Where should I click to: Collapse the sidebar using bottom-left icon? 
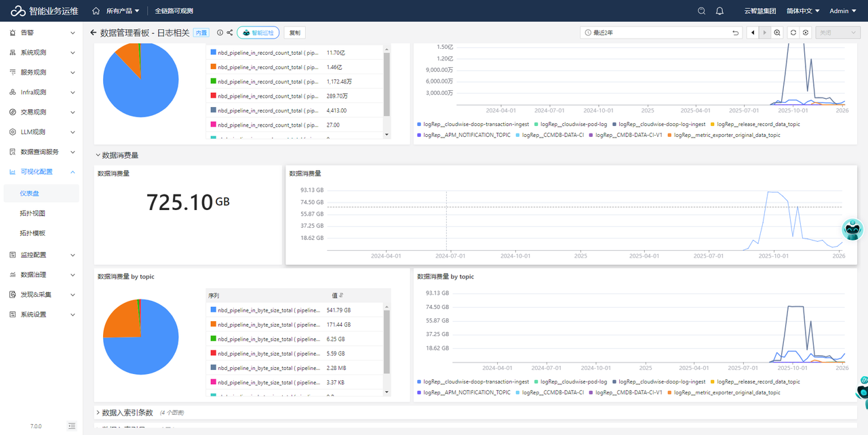73,426
